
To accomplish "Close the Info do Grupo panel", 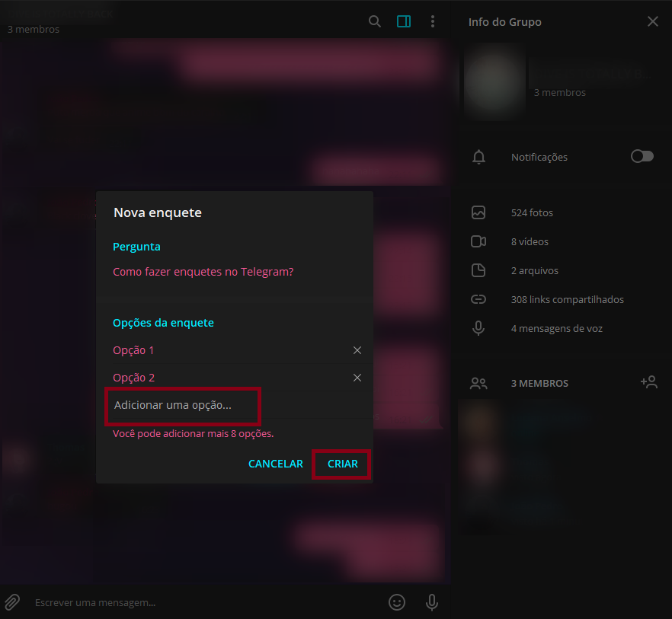I will click(x=652, y=21).
